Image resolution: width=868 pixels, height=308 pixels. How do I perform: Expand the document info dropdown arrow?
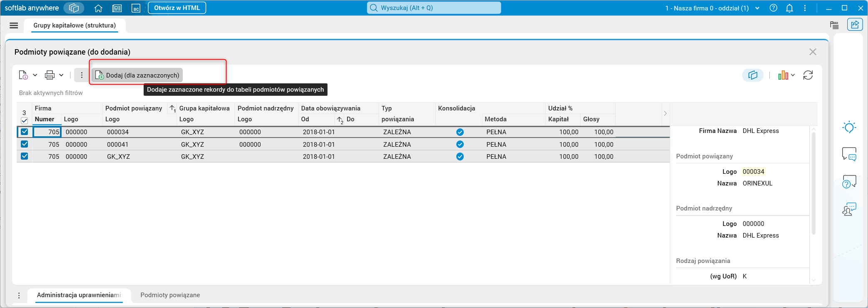(x=35, y=75)
